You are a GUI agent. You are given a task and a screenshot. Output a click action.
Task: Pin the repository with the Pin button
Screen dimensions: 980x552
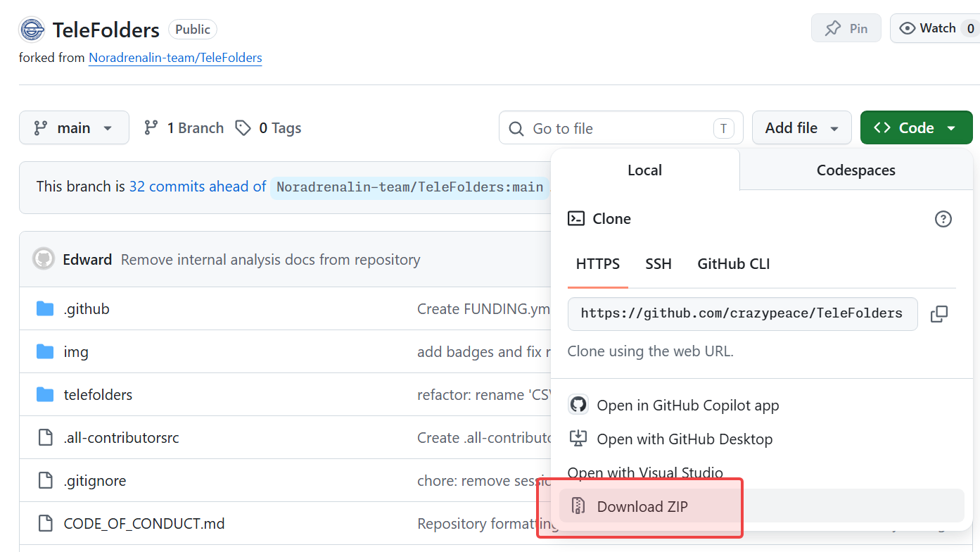coord(846,29)
